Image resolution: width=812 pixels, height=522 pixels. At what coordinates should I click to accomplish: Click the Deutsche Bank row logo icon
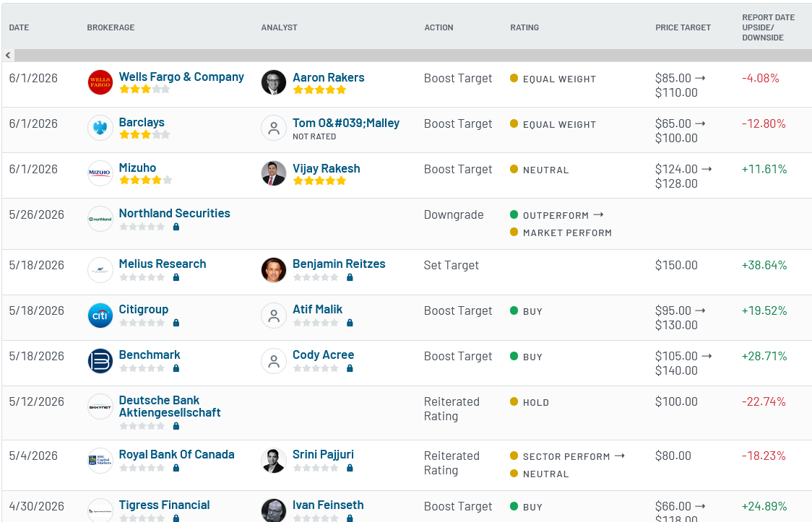tap(100, 406)
